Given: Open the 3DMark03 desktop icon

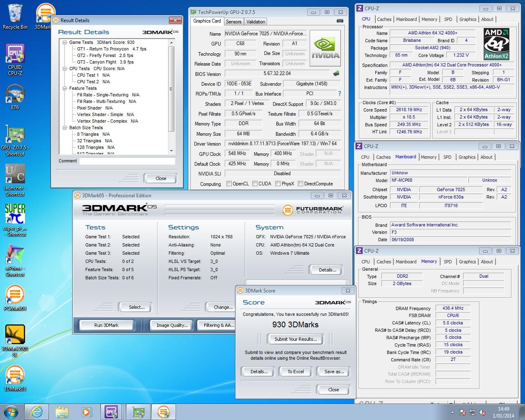Looking at the screenshot, I should (15, 378).
